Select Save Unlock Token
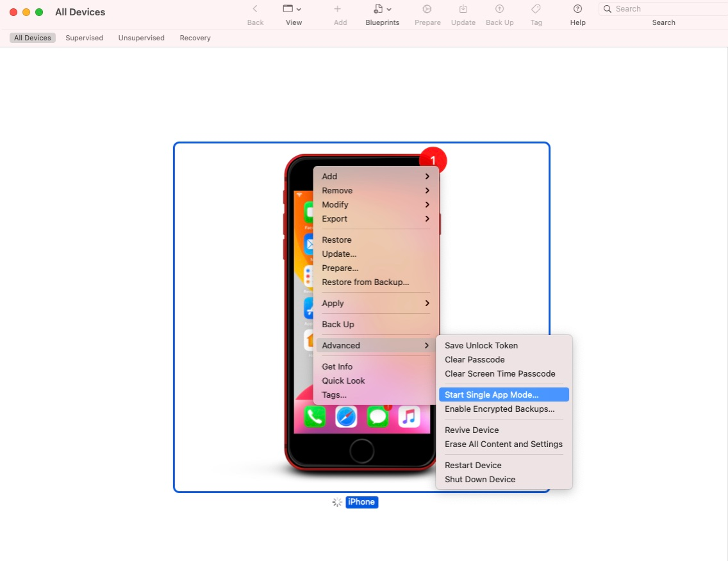Image resolution: width=728 pixels, height=561 pixels. pos(504,346)
